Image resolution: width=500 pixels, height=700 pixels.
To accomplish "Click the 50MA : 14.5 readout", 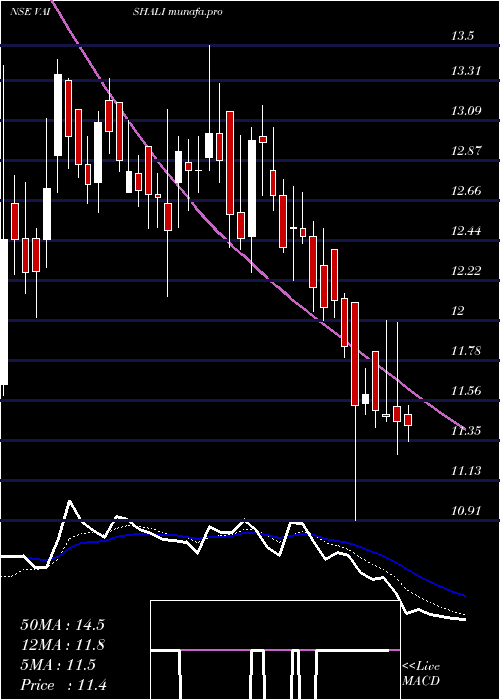I will click(62, 625).
